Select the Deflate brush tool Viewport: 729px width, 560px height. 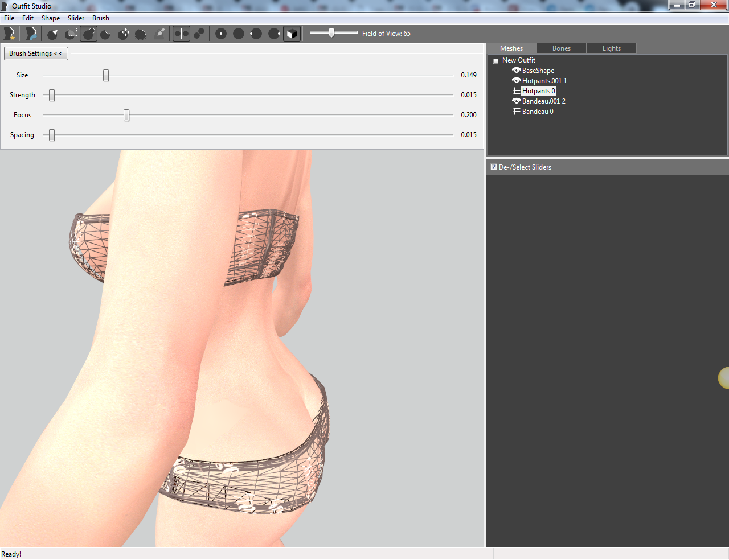[106, 34]
